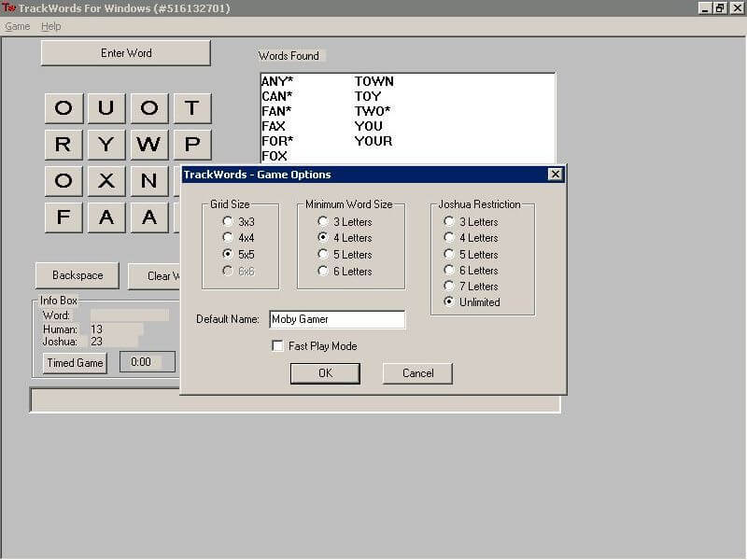Start a Timed Game
The width and height of the screenshot is (747, 560).
pyautogui.click(x=75, y=363)
